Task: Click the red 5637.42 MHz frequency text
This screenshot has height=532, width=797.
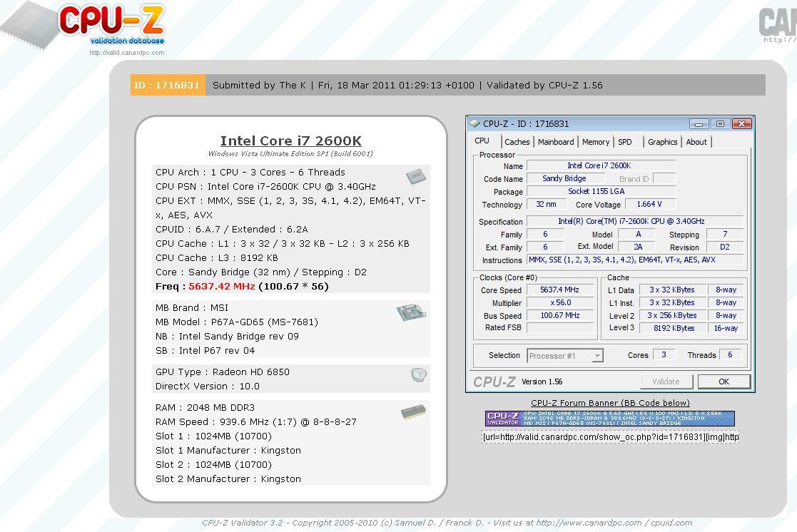Action: point(222,286)
